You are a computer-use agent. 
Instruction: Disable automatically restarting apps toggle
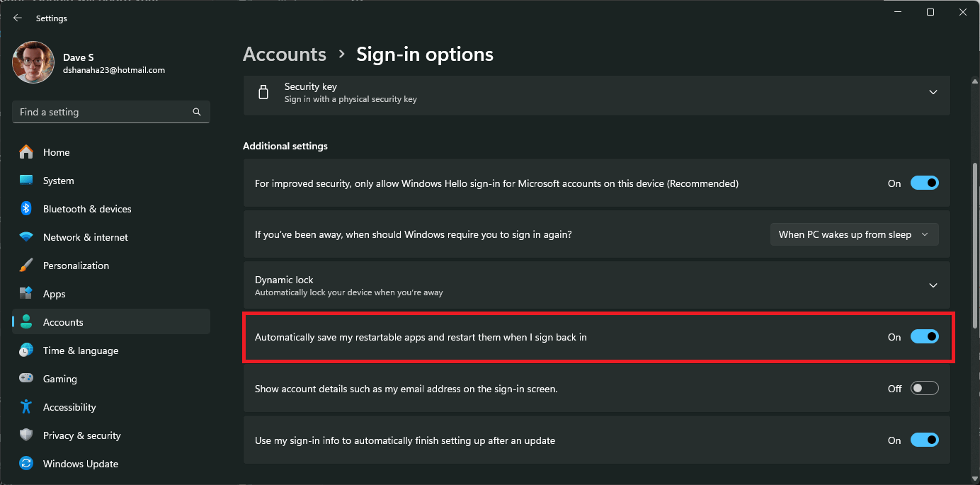(x=924, y=337)
